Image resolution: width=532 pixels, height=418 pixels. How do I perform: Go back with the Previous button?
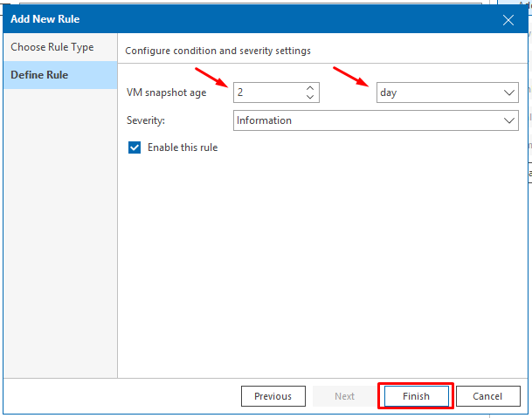[273, 396]
